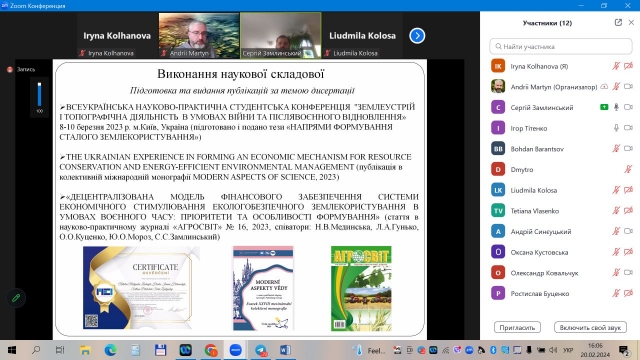The width and height of the screenshot is (640, 360).
Task: Click Андрій Синюцький's camera icon
Action: tap(629, 231)
